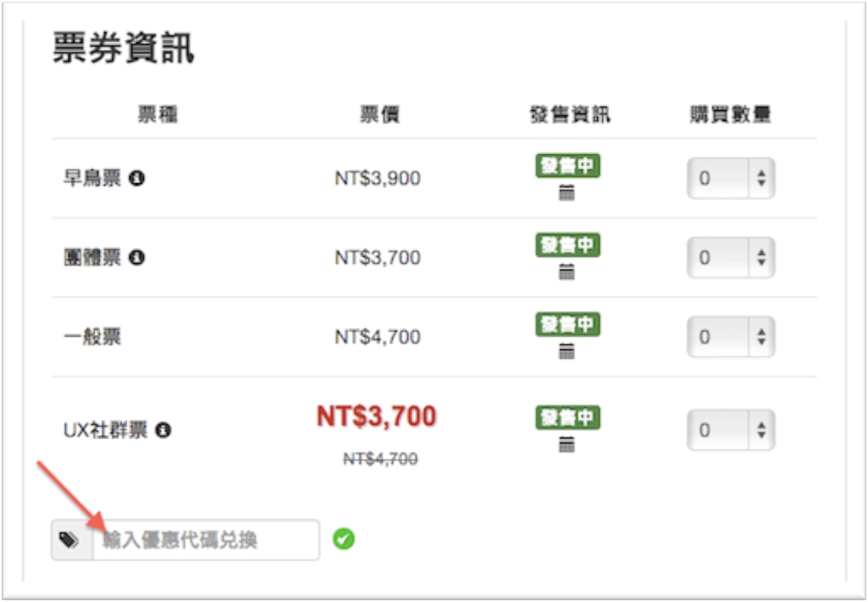Click the 購買數量 column header
Viewport: 868px width, 602px height.
click(730, 114)
